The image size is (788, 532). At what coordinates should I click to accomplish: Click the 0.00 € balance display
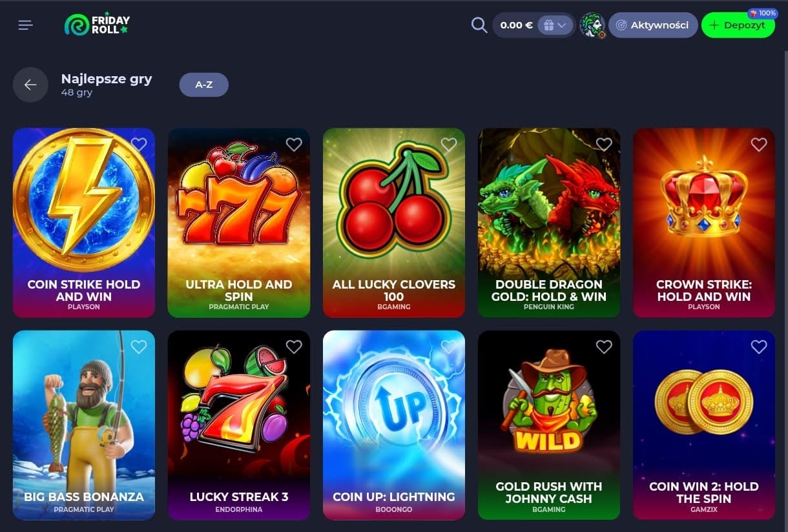pyautogui.click(x=516, y=25)
